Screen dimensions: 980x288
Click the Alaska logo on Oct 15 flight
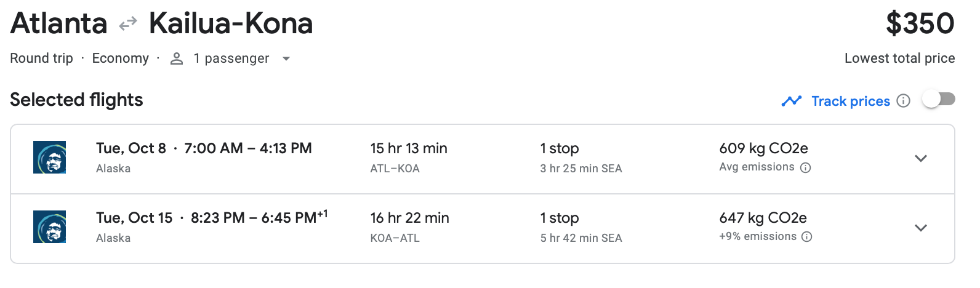49,227
